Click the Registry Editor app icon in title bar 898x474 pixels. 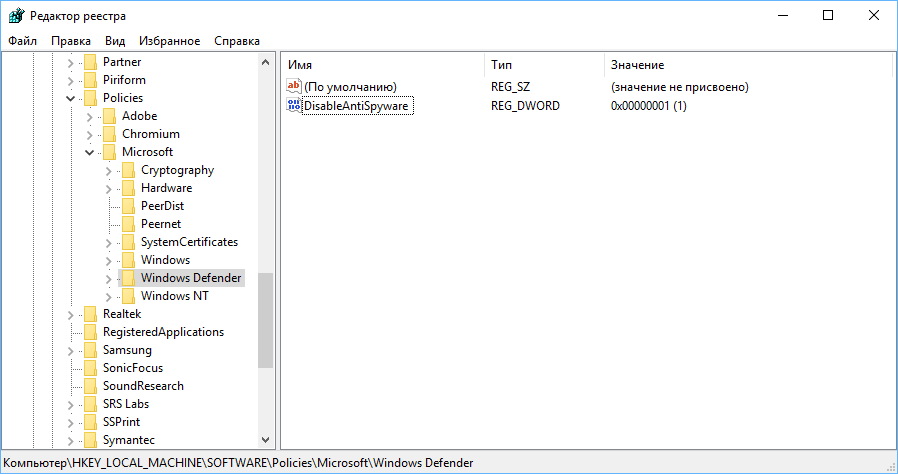[15, 15]
